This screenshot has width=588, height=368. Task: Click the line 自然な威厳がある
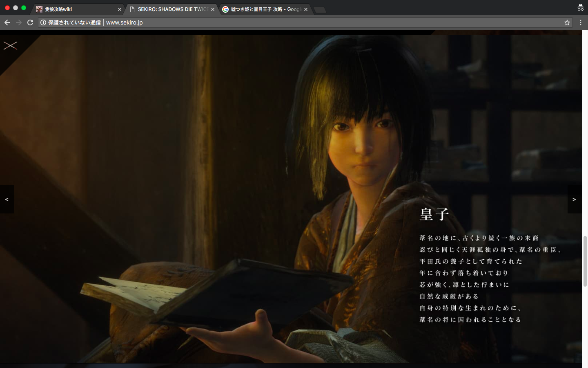(x=449, y=296)
